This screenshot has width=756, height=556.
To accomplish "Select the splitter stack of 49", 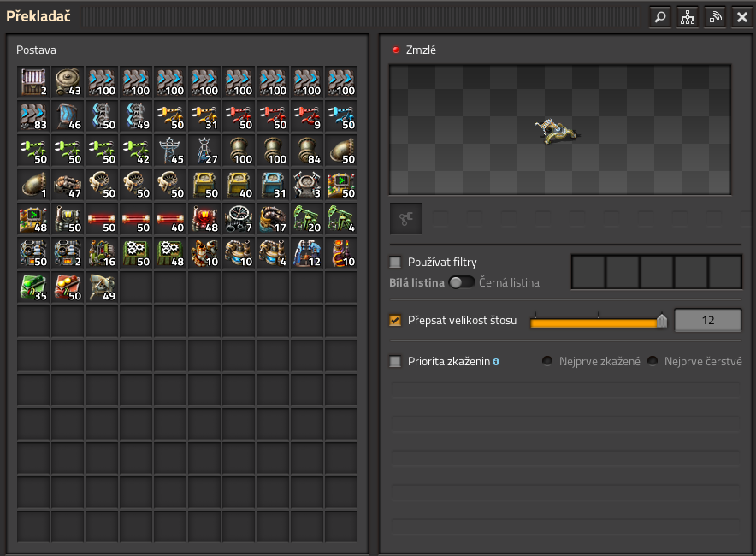I will pos(136,116).
